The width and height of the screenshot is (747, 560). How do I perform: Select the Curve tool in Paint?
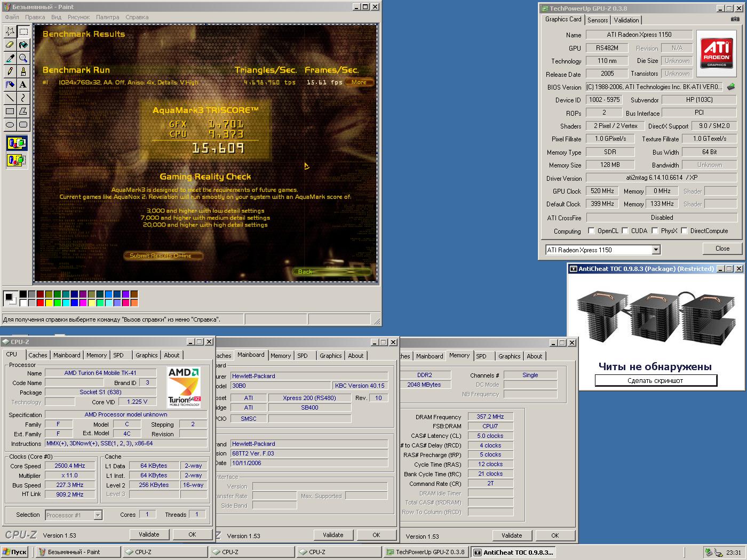[x=23, y=98]
